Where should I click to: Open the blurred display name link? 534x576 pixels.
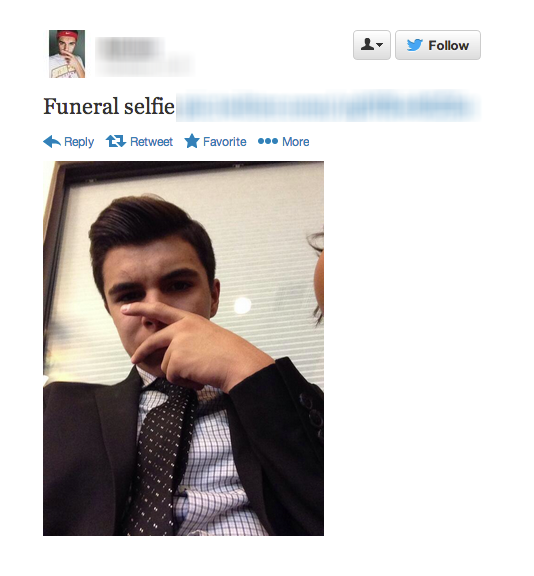130,47
